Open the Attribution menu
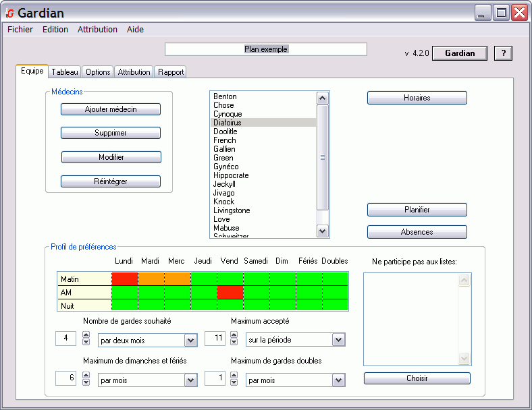The width and height of the screenshot is (532, 410). click(97, 30)
